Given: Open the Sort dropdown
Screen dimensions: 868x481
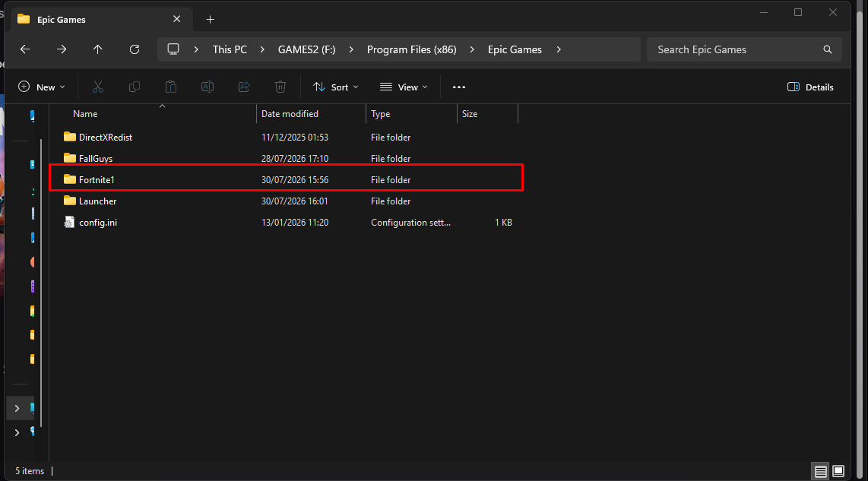Looking at the screenshot, I should pyautogui.click(x=336, y=87).
